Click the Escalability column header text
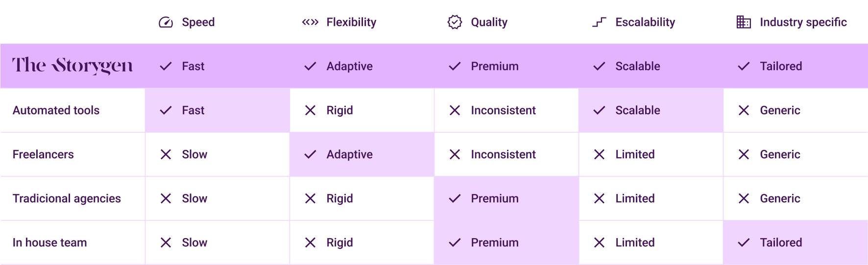The width and height of the screenshot is (868, 265). [x=645, y=22]
